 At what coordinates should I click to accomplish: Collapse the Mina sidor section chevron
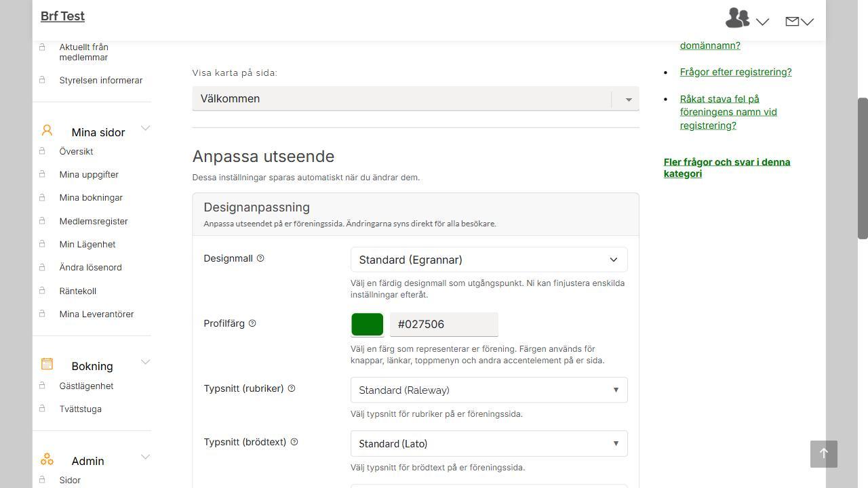click(145, 128)
